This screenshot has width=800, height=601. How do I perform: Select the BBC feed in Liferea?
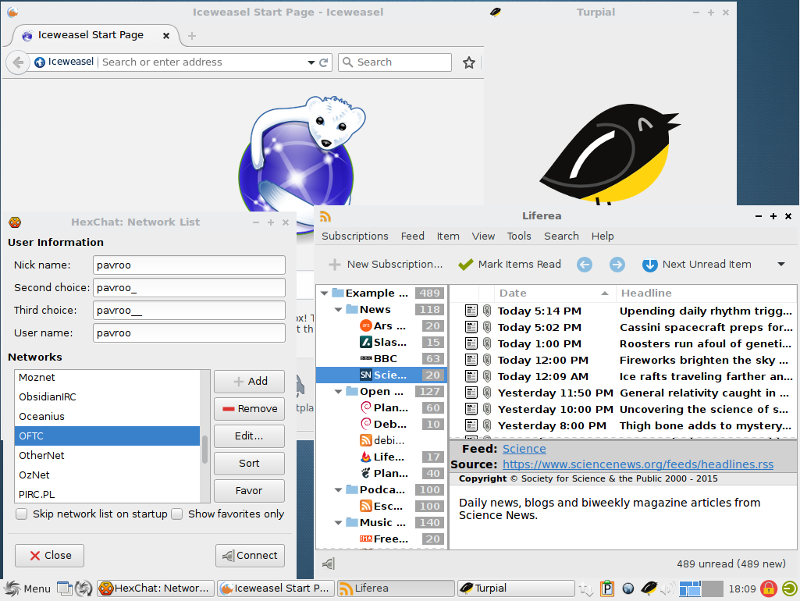381,359
